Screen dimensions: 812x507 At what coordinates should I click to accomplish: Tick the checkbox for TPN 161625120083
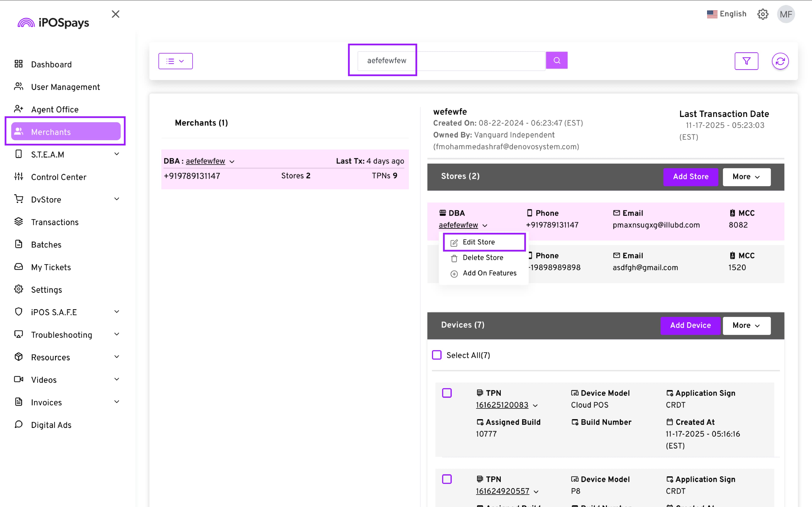pyautogui.click(x=447, y=393)
